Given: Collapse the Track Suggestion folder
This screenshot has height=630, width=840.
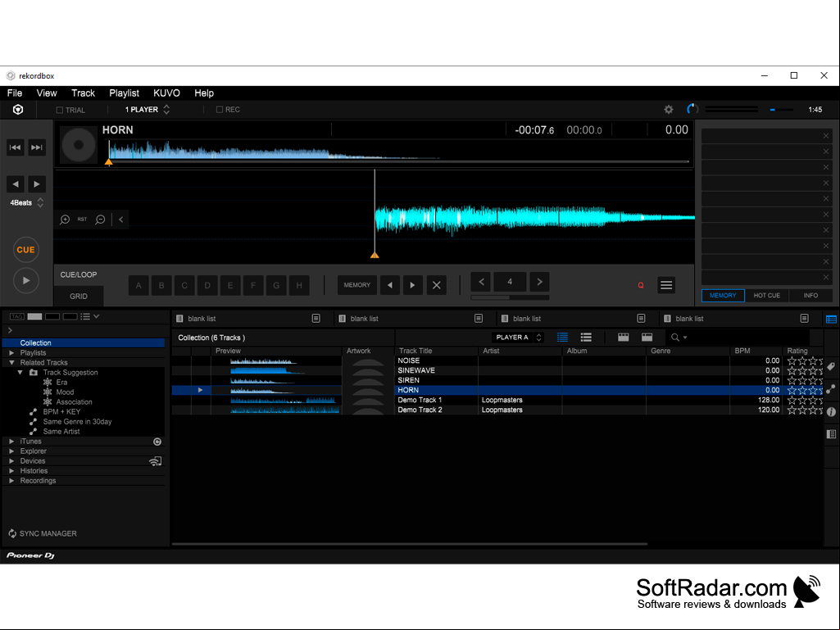Looking at the screenshot, I should coord(20,372).
